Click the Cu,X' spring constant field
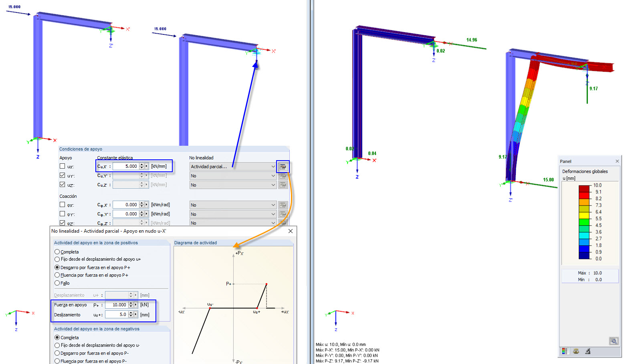 coord(125,166)
